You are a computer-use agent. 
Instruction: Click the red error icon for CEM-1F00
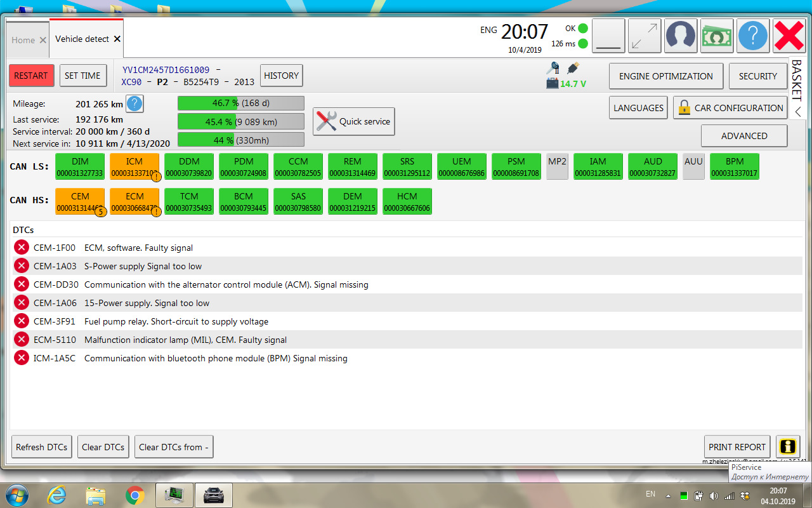pyautogui.click(x=22, y=248)
